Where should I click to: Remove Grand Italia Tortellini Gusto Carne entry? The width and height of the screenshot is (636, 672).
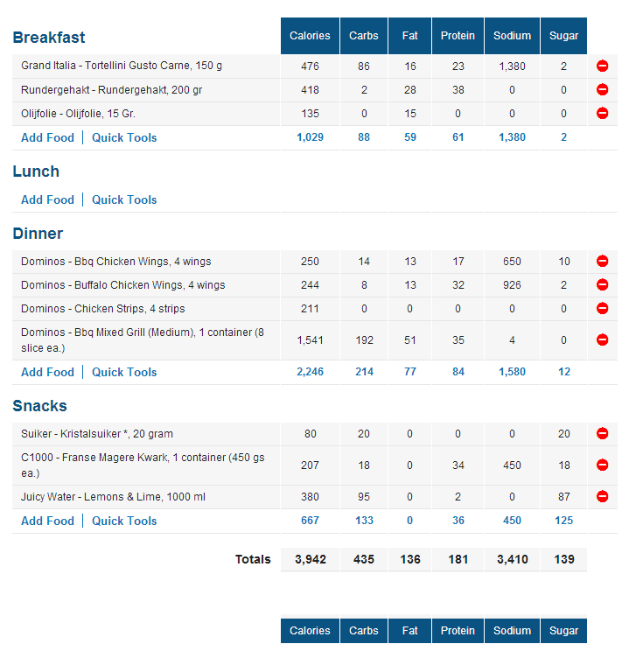pos(602,66)
